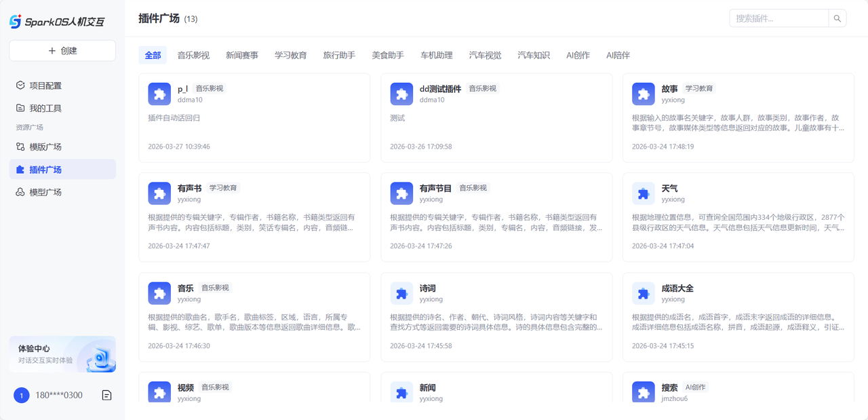Open the 体验中心 banner
This screenshot has height=420, width=868.
pyautogui.click(x=62, y=354)
